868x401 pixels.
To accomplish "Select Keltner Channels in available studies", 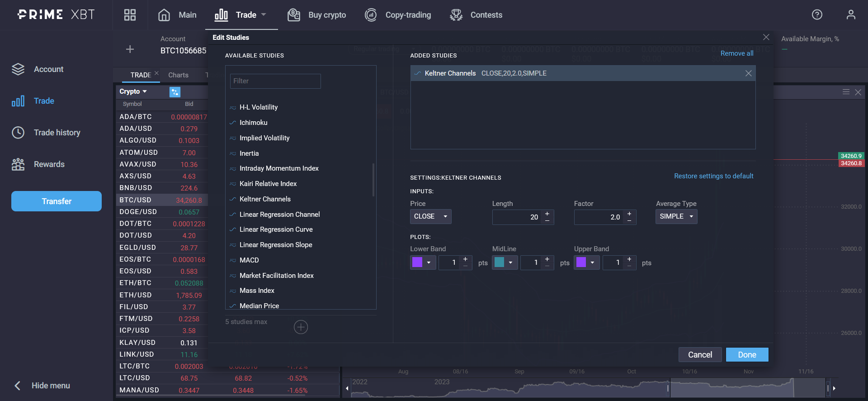I will (265, 199).
